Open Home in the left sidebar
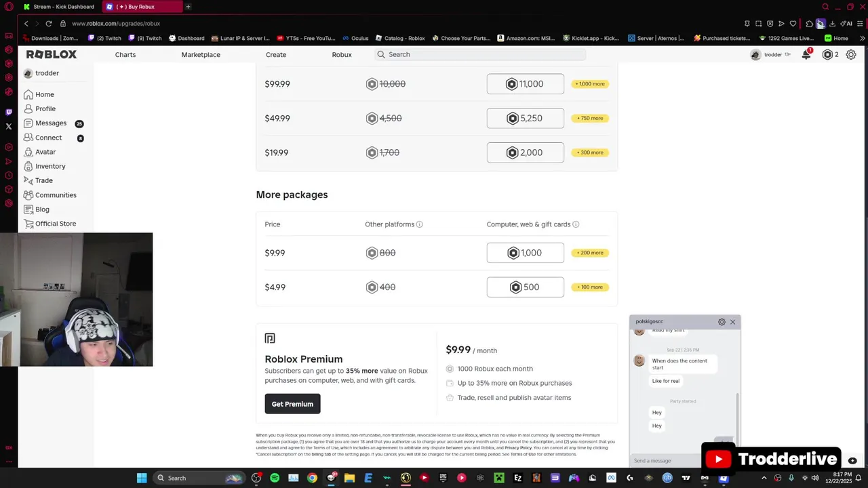Image resolution: width=868 pixels, height=488 pixels. click(39, 94)
